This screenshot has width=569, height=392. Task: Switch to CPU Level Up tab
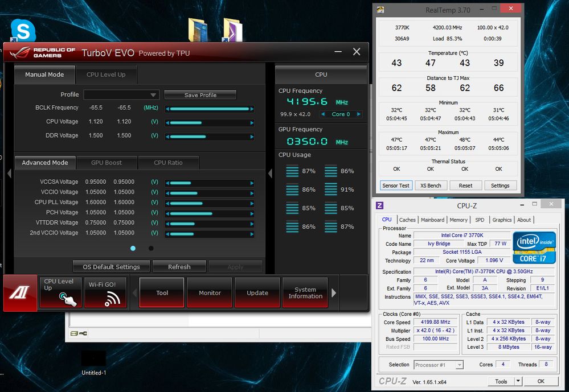pos(106,75)
